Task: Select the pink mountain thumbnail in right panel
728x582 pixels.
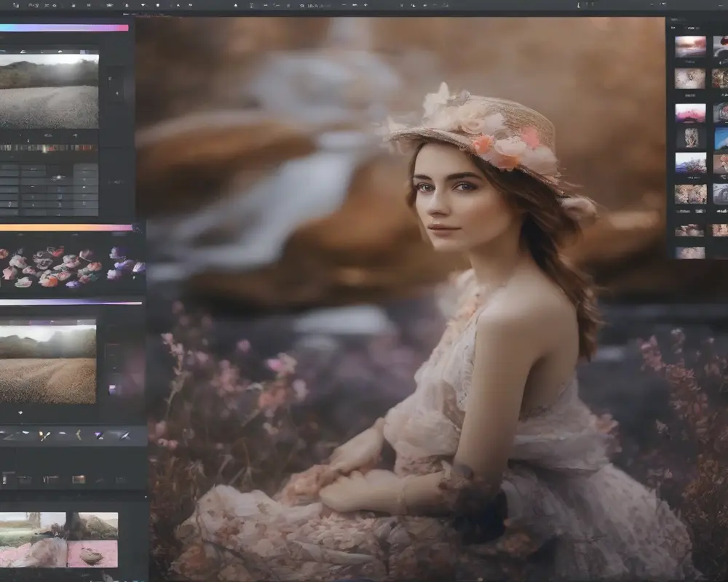Action: click(690, 113)
